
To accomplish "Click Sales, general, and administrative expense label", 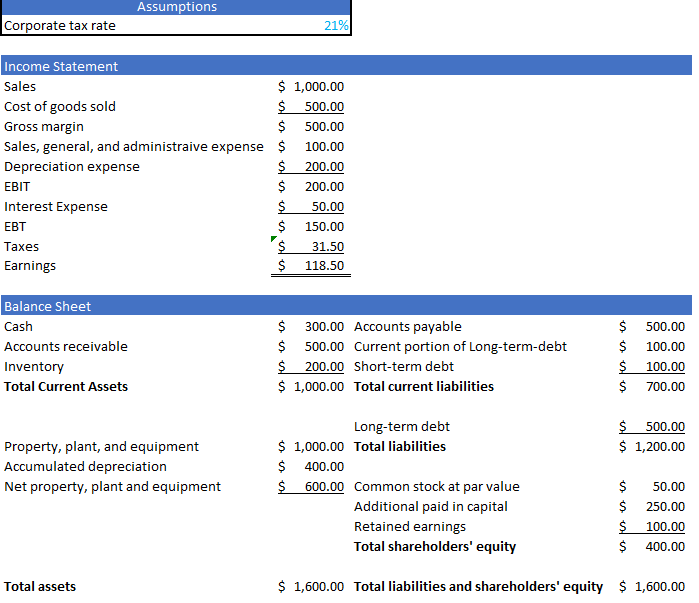I will (134, 147).
